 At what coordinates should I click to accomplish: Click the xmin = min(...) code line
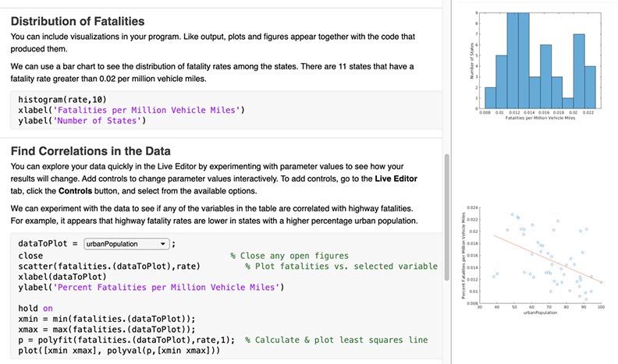(x=106, y=319)
